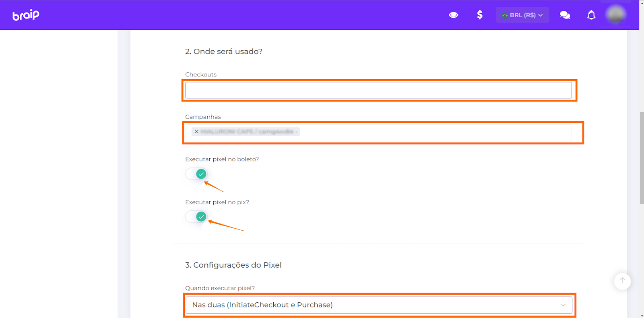Click the Campanhas label
The width and height of the screenshot is (644, 318).
tap(203, 117)
